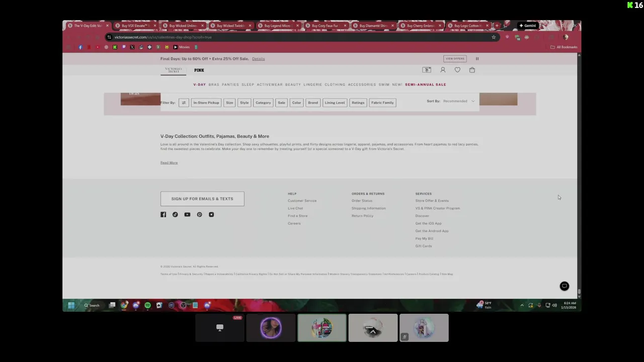Click SIGN UP FOR EMAILS & TEXTS

[x=202, y=199]
